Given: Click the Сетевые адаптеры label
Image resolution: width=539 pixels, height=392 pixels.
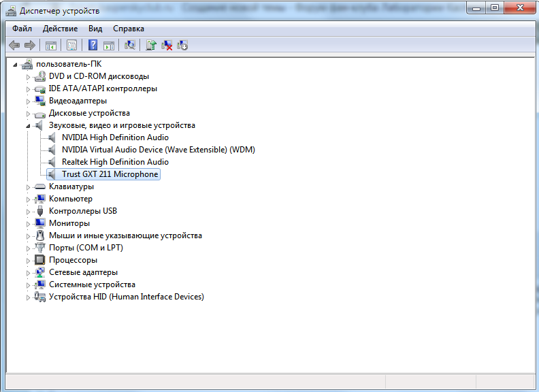Looking at the screenshot, I should pos(84,272).
